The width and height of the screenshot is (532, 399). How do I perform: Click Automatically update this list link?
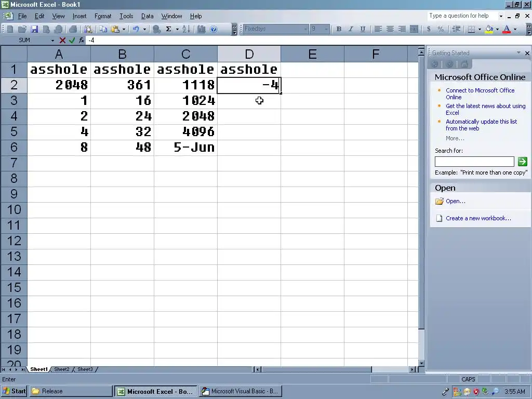481,125
